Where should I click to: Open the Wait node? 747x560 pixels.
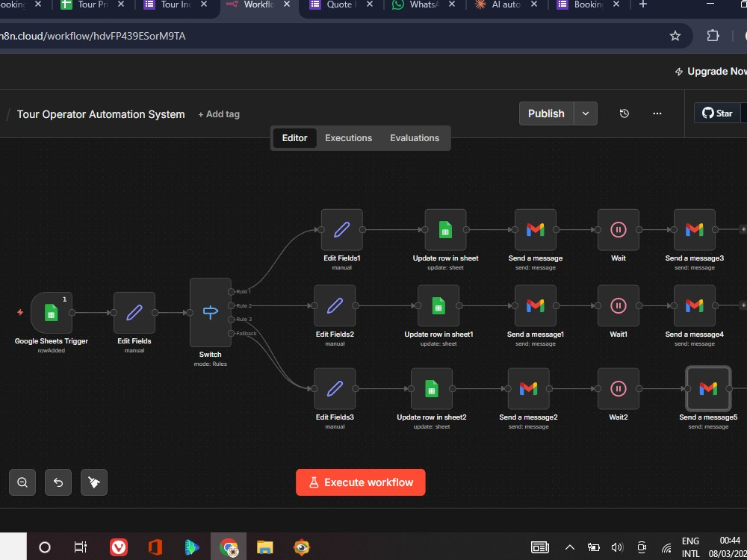coord(619,229)
